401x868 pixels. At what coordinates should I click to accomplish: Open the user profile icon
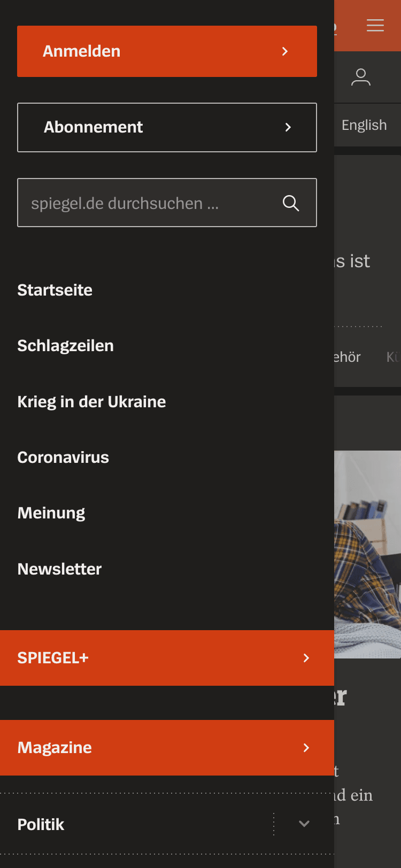pyautogui.click(x=361, y=77)
